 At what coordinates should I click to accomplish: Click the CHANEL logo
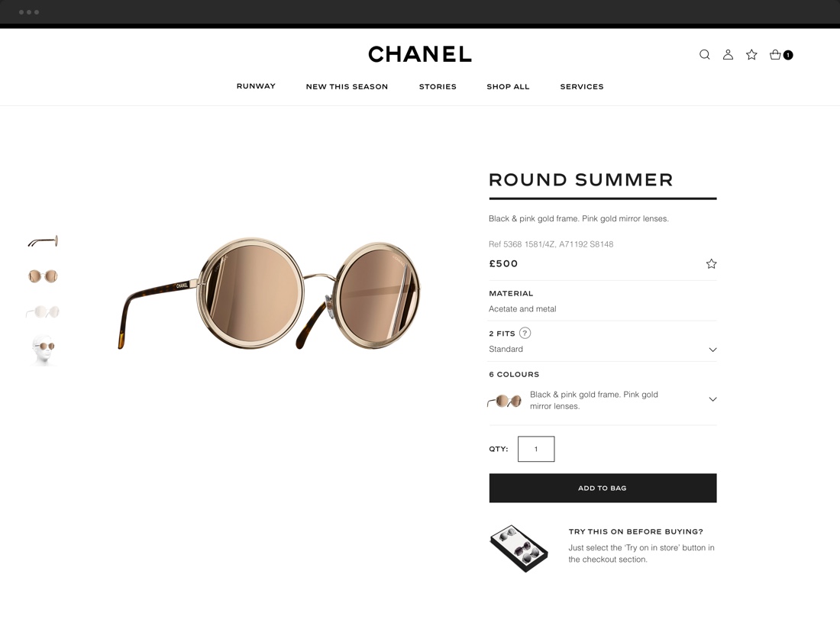(x=420, y=54)
